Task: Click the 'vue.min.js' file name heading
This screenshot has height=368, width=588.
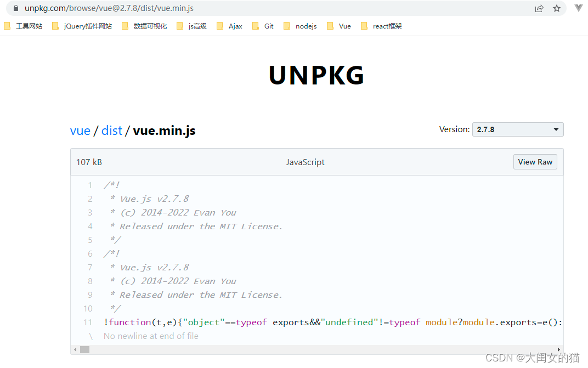Action: (164, 131)
